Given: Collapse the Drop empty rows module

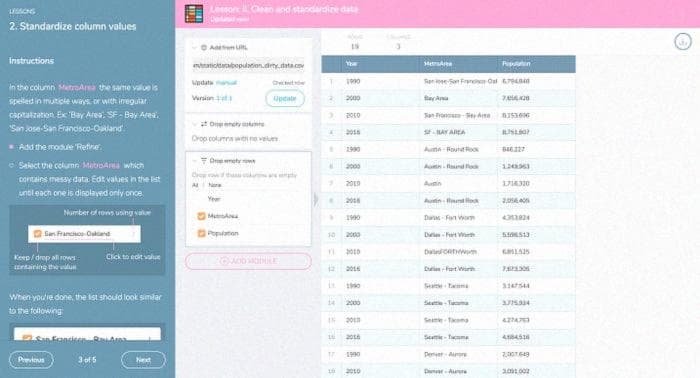Looking at the screenshot, I should 194,161.
